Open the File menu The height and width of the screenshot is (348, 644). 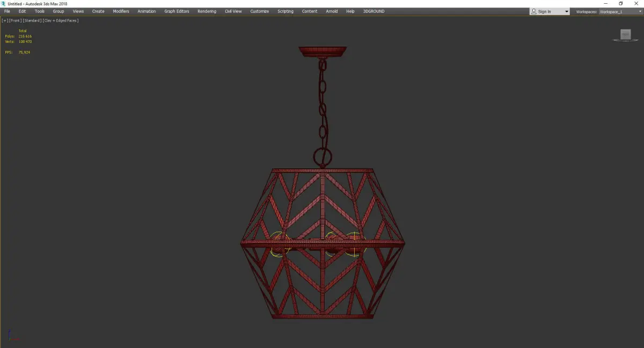coord(7,11)
